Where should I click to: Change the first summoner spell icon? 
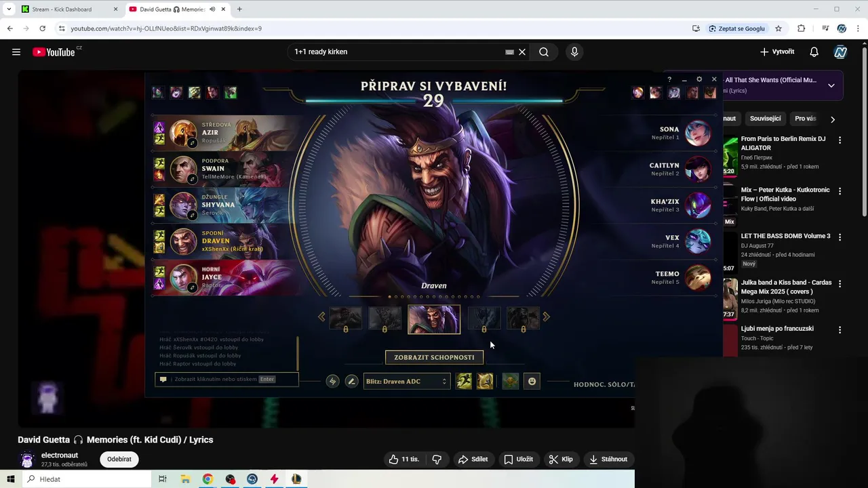tap(464, 382)
